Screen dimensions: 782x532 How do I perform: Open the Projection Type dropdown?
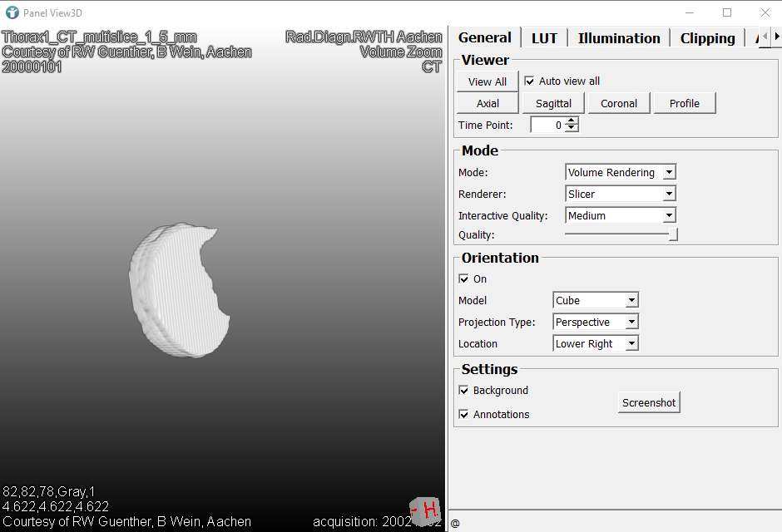click(x=596, y=323)
